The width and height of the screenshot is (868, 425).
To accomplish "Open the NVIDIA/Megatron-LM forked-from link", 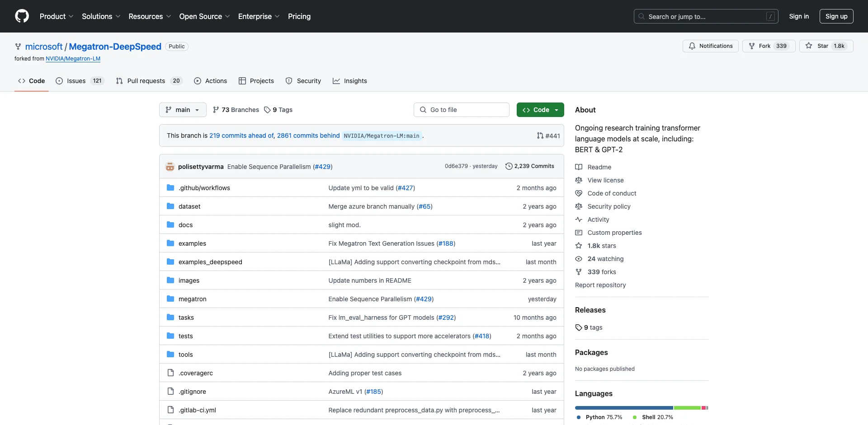I will click(73, 59).
